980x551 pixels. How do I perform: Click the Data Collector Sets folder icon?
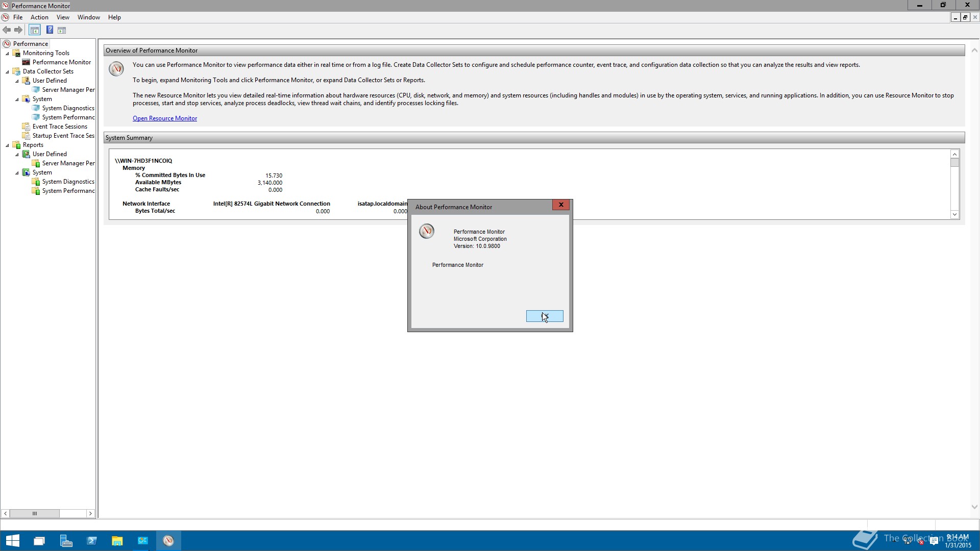16,71
